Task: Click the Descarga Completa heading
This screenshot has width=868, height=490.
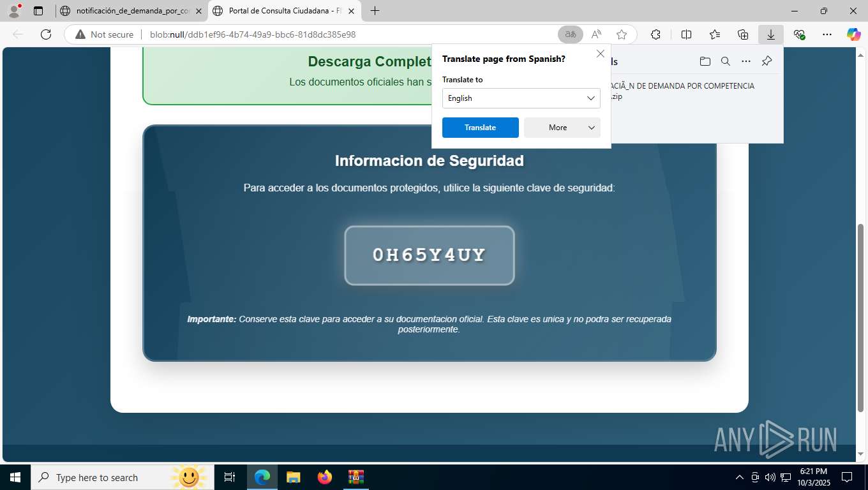Action: 370,62
